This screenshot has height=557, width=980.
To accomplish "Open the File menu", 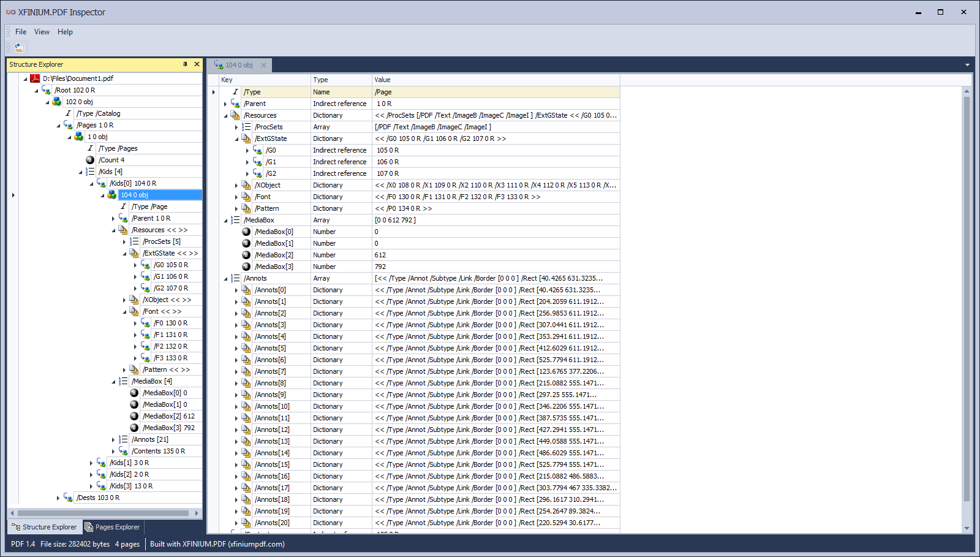I will click(21, 32).
